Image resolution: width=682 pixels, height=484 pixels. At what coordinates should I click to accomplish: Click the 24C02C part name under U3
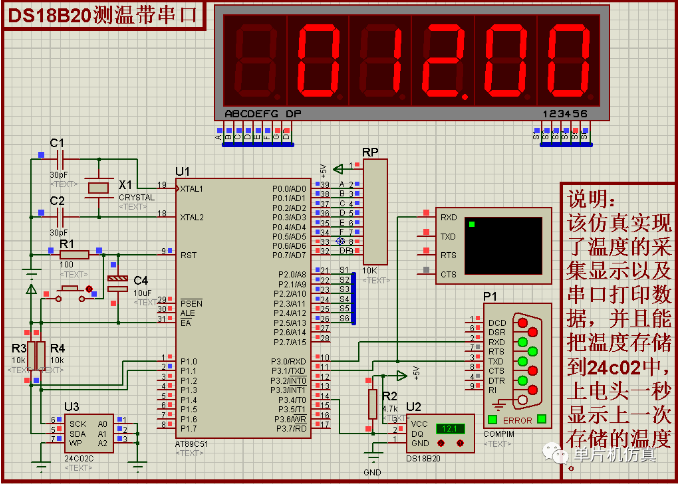(79, 459)
